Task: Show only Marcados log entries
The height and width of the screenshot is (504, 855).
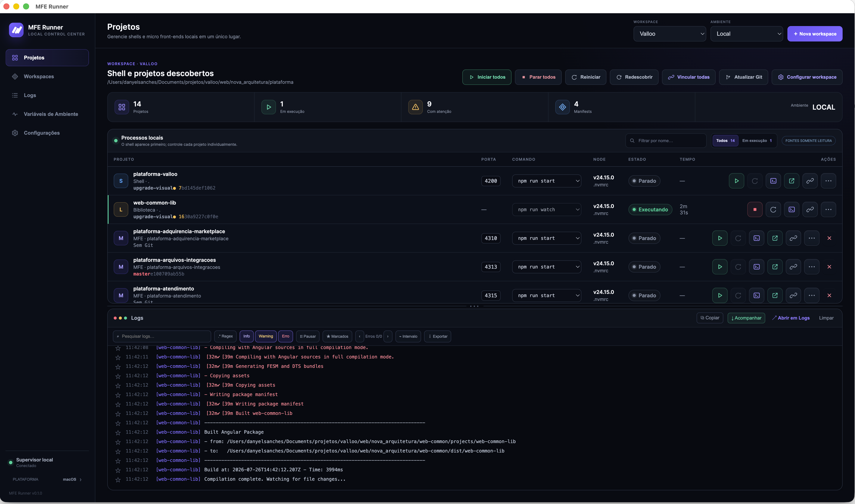Action: click(337, 336)
